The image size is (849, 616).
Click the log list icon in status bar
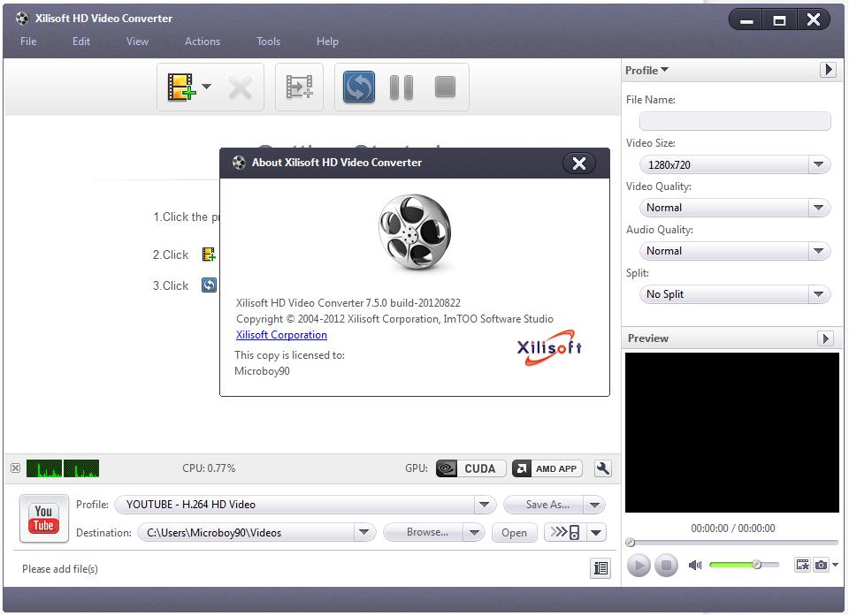(600, 567)
